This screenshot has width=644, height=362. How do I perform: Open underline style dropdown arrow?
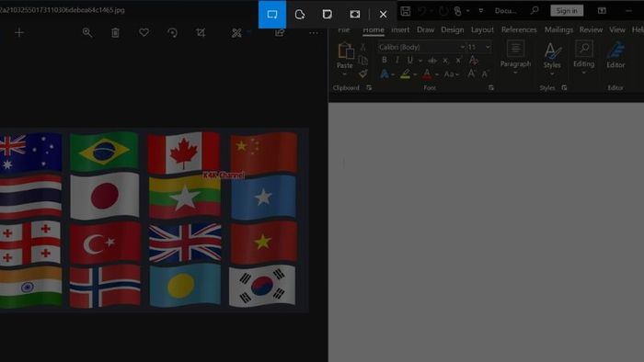pos(420,61)
